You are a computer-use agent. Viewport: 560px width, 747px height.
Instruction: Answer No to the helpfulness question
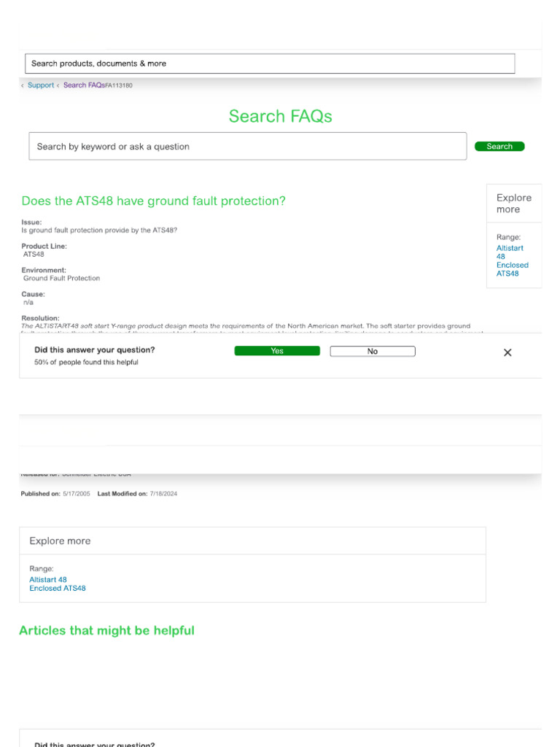pyautogui.click(x=373, y=351)
